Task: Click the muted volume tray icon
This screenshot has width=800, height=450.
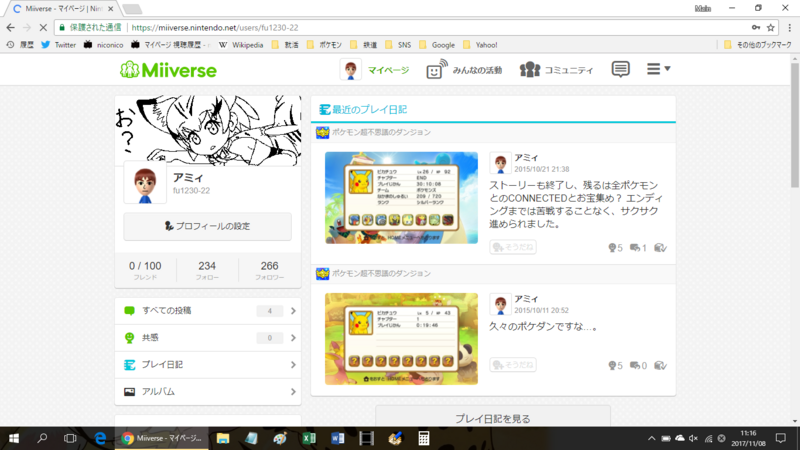Action: click(x=693, y=438)
